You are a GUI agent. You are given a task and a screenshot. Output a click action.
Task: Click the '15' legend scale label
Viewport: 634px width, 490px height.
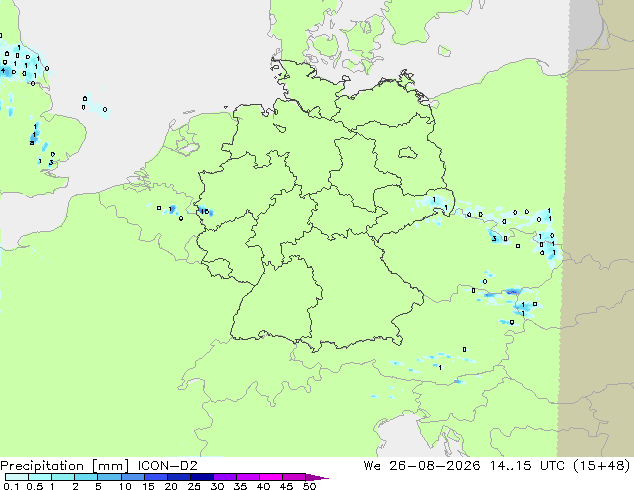tap(148, 486)
